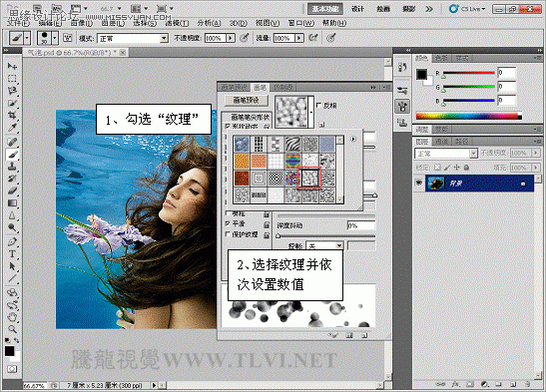Open the layer blend mode 正常 dropdown
Viewport: 546px width, 392px height.
[x=446, y=153]
